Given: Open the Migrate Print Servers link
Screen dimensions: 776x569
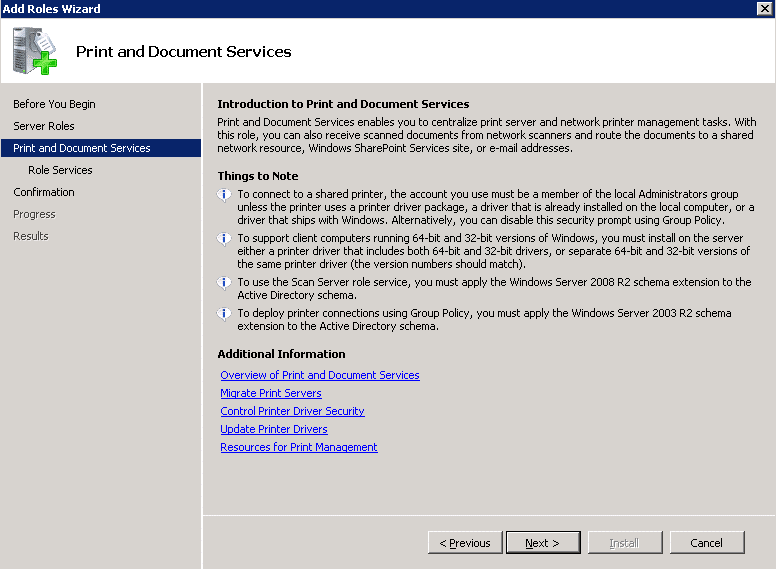Looking at the screenshot, I should (x=271, y=393).
